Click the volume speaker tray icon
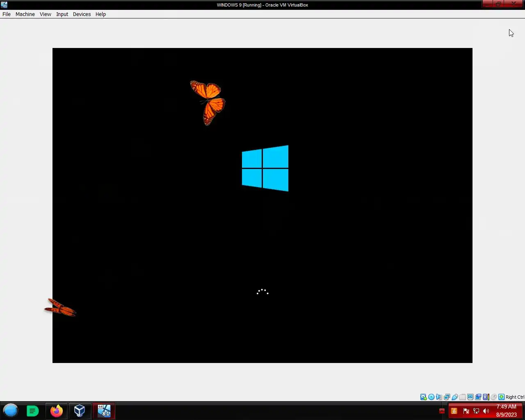525x420 pixels. coord(486,411)
